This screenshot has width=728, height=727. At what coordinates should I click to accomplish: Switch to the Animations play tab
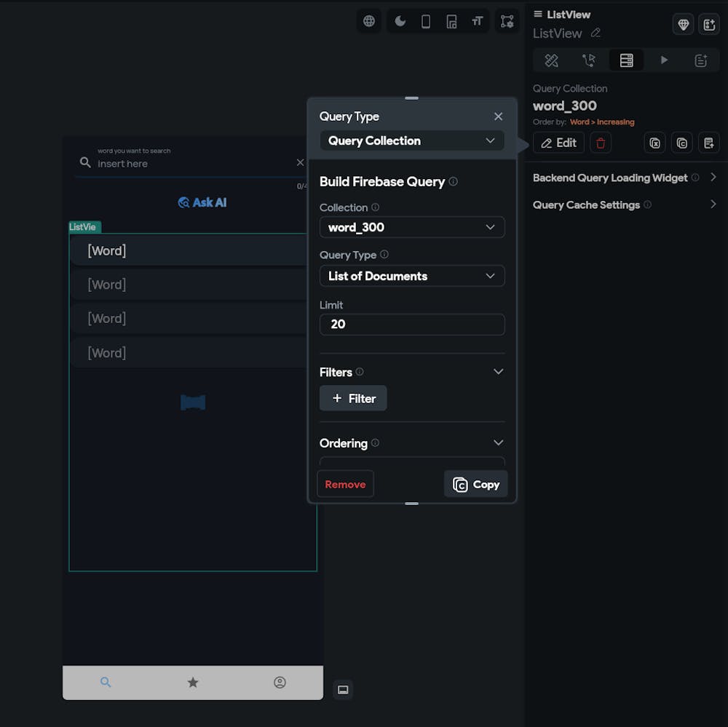(664, 60)
